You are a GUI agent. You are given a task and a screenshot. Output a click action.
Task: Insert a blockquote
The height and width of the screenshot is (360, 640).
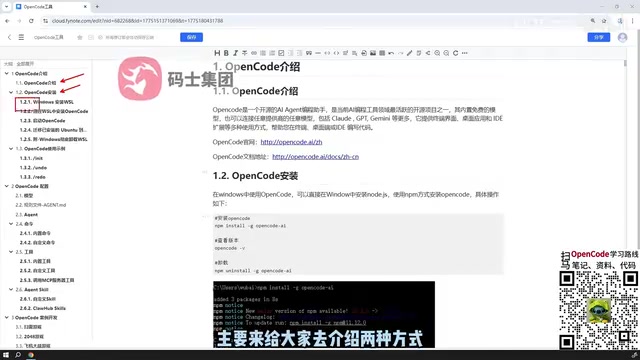pyautogui.click(x=309, y=53)
